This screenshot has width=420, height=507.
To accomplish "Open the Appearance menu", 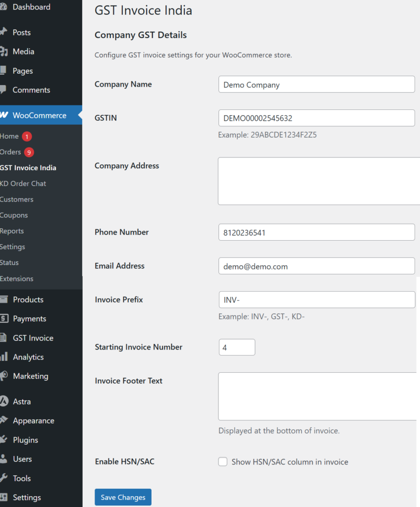I will click(x=34, y=421).
